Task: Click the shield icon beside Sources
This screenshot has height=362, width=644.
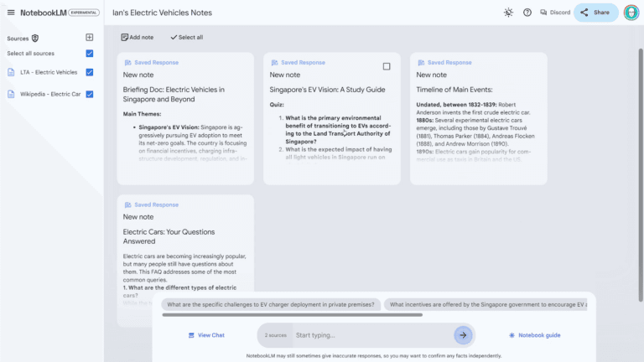Action: [x=35, y=39]
